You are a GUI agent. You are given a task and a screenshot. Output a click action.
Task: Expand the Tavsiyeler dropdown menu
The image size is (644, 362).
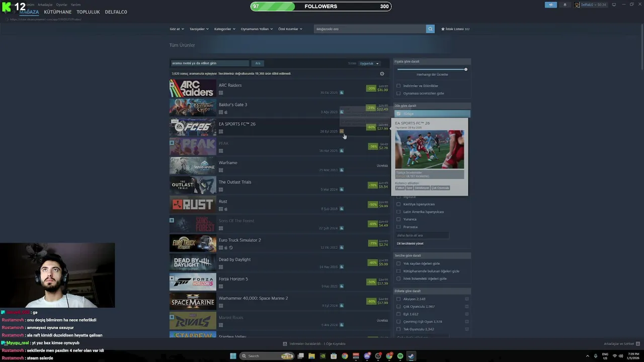pos(199,29)
